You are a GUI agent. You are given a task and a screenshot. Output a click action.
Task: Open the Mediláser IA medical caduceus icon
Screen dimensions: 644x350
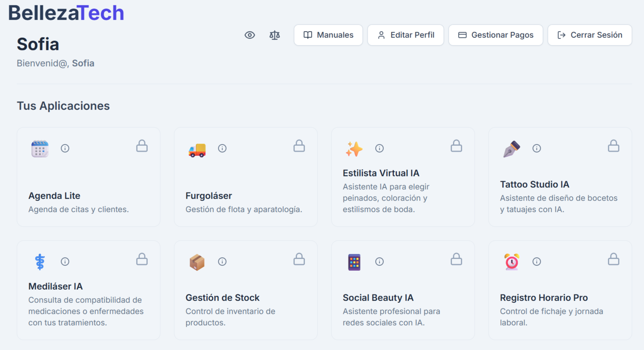40,262
